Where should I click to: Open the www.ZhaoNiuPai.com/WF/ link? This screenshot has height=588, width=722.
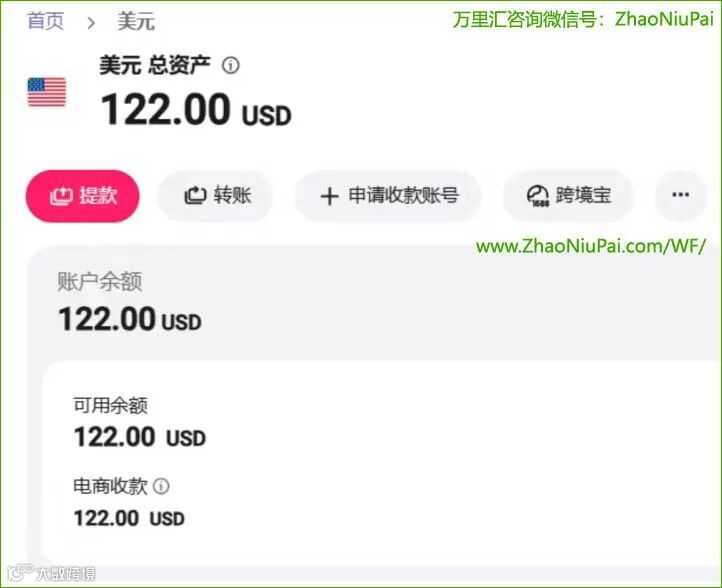(x=591, y=247)
